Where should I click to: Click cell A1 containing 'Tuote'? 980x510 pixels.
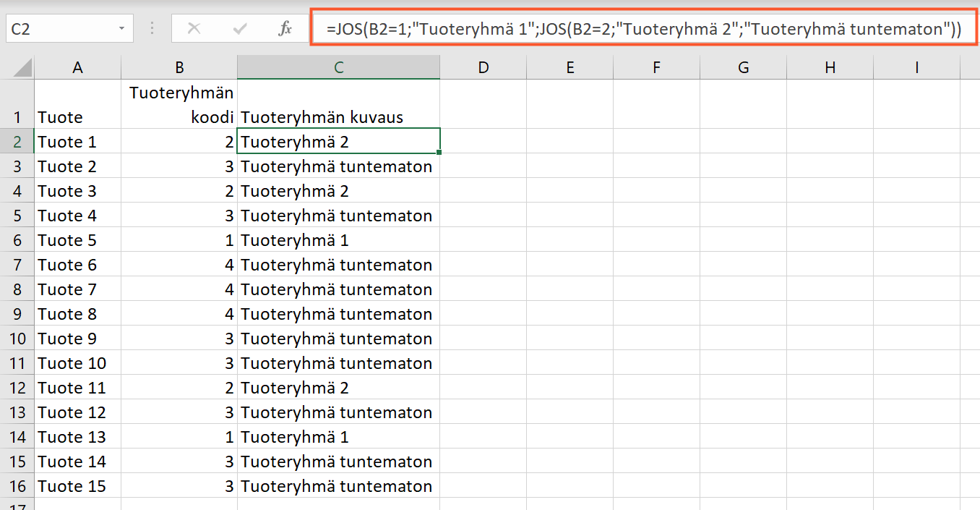click(x=78, y=104)
